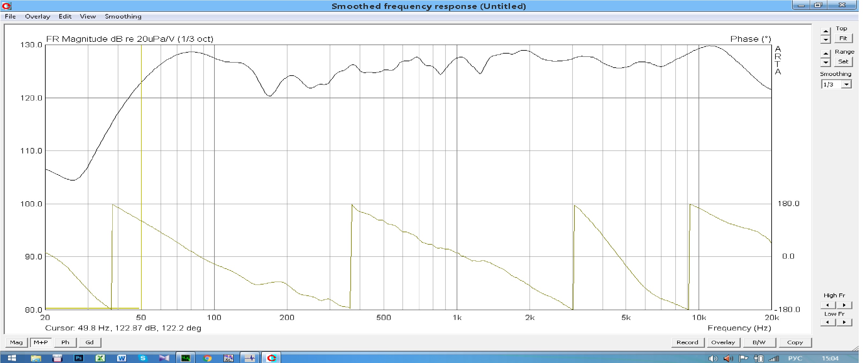This screenshot has width=868, height=363.
Task: Open Excel from the taskbar
Action: click(100, 358)
